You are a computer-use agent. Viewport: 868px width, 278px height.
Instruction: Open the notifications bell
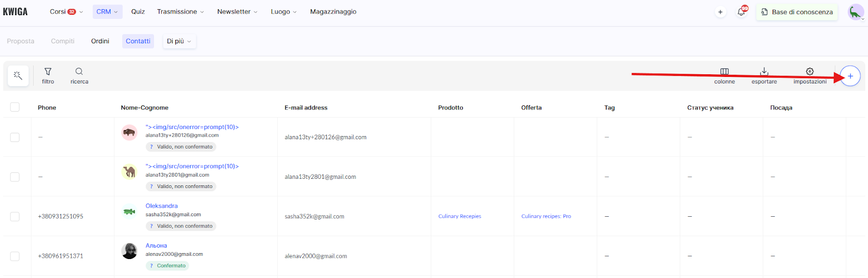pyautogui.click(x=741, y=12)
